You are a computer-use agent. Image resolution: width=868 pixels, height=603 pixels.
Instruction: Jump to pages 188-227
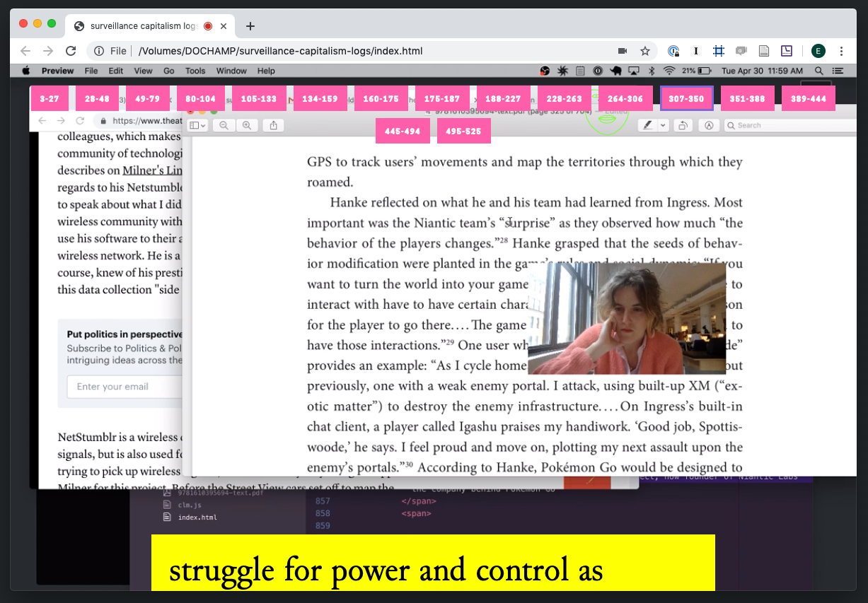tap(503, 99)
